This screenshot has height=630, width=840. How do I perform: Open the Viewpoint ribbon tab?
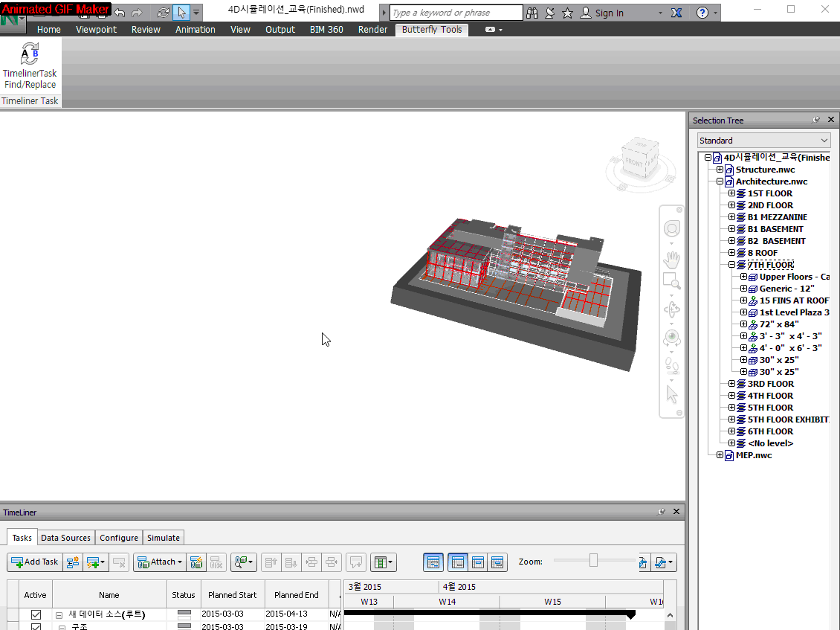[x=96, y=30]
